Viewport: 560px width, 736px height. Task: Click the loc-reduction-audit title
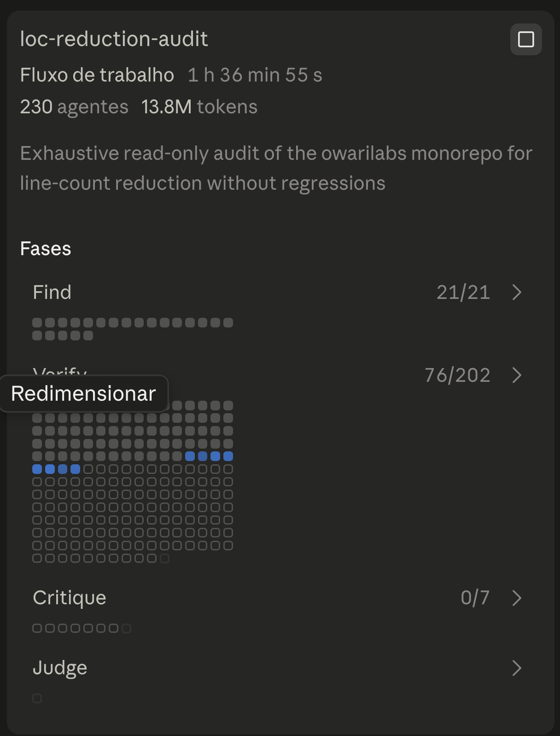pyautogui.click(x=114, y=39)
